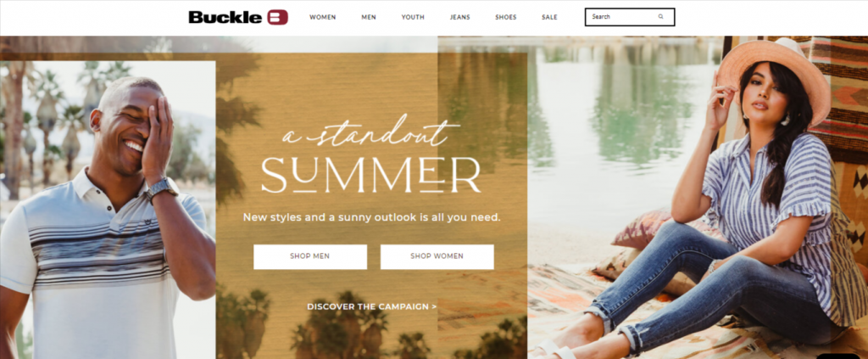Open the Men navigation menu

click(x=369, y=17)
